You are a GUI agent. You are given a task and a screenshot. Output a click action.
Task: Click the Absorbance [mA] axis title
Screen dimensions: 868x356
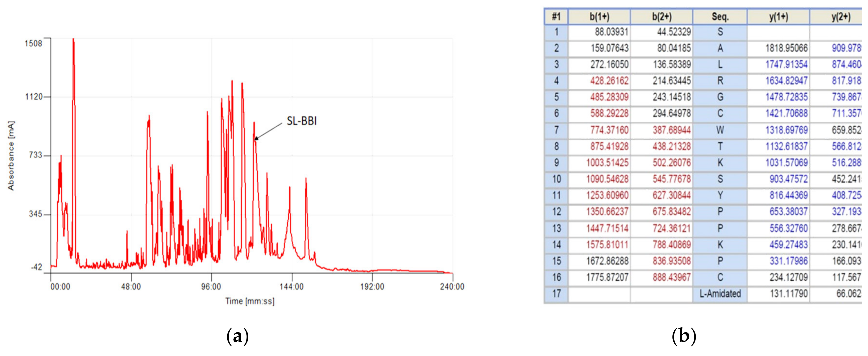click(x=11, y=156)
